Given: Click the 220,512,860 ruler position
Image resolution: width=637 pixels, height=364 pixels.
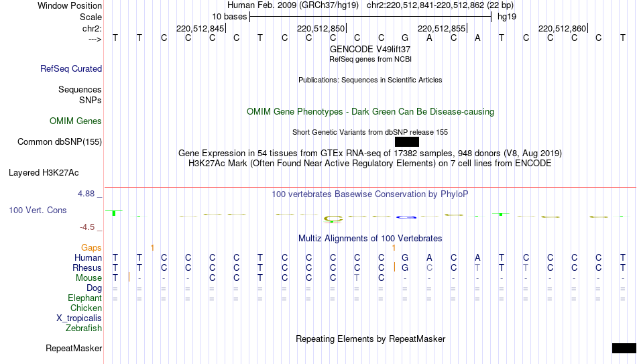Looking at the screenshot, I should 562,28.
